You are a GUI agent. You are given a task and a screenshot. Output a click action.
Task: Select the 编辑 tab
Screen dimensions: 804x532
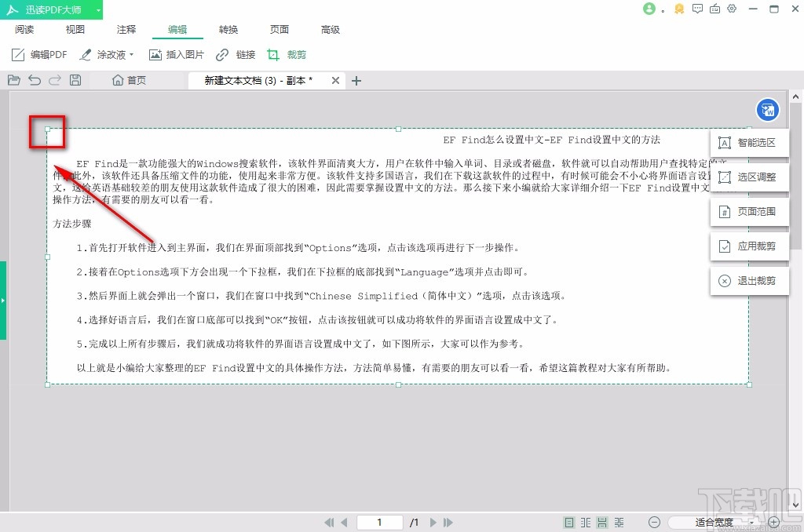[177, 30]
